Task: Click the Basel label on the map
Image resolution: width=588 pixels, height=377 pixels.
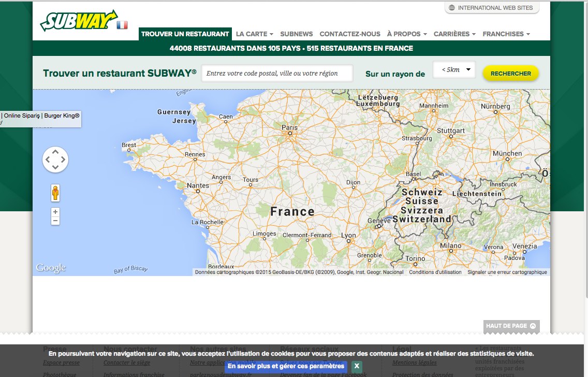Action: click(x=413, y=174)
